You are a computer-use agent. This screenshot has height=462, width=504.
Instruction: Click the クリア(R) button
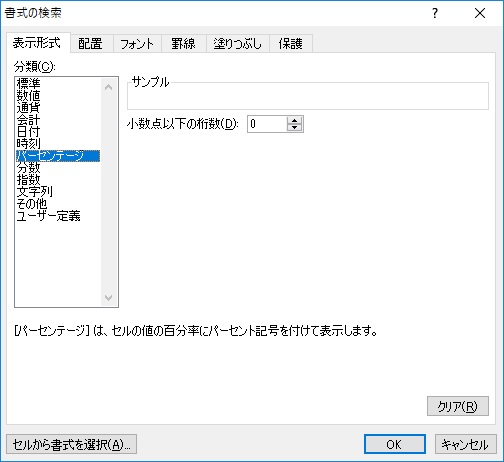[x=458, y=406]
